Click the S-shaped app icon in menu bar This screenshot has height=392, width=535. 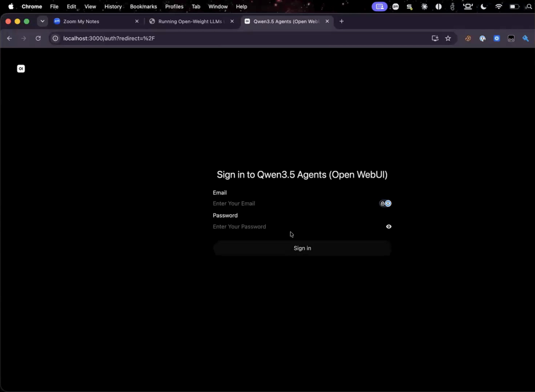pyautogui.click(x=409, y=7)
